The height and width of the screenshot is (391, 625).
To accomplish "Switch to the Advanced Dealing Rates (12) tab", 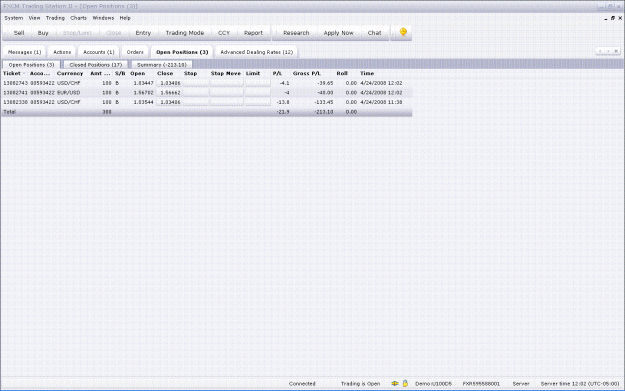I will coord(257,52).
